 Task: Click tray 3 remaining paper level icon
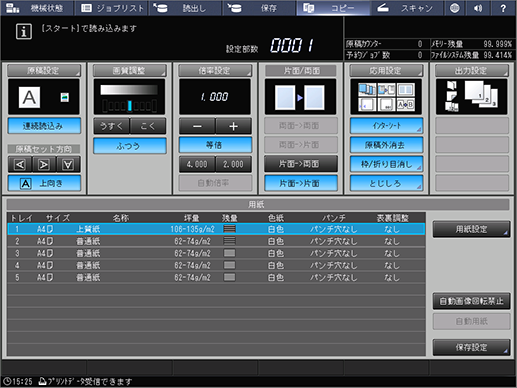pos(230,253)
